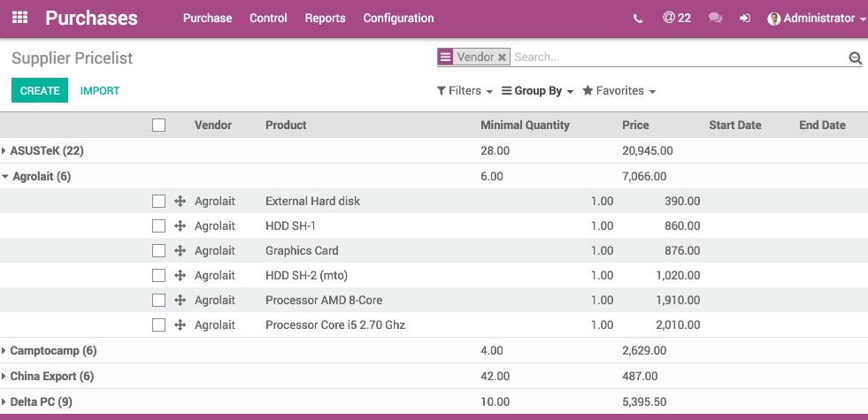The width and height of the screenshot is (868, 420).
Task: Open the Processor Core i5 2.70 Ghz record
Action: coord(335,325)
